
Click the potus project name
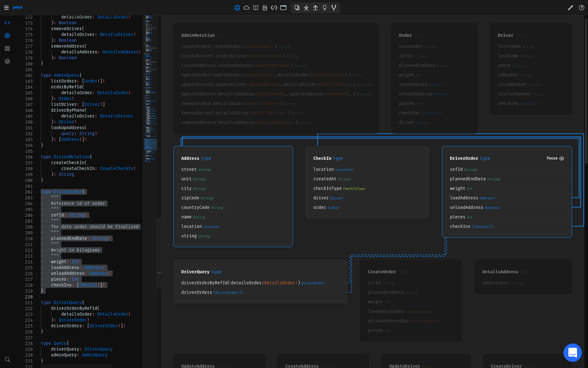18,7
